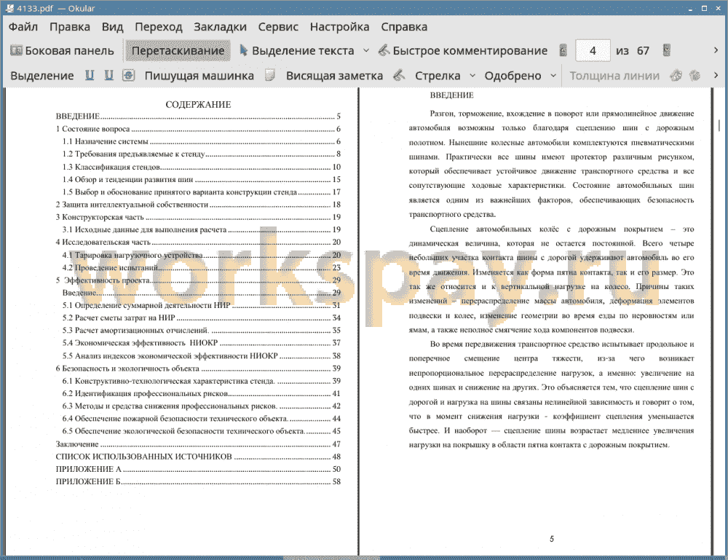Click row '2 Защита интеллектуальной собственности'
This screenshot has width=728, height=560.
(x=198, y=205)
